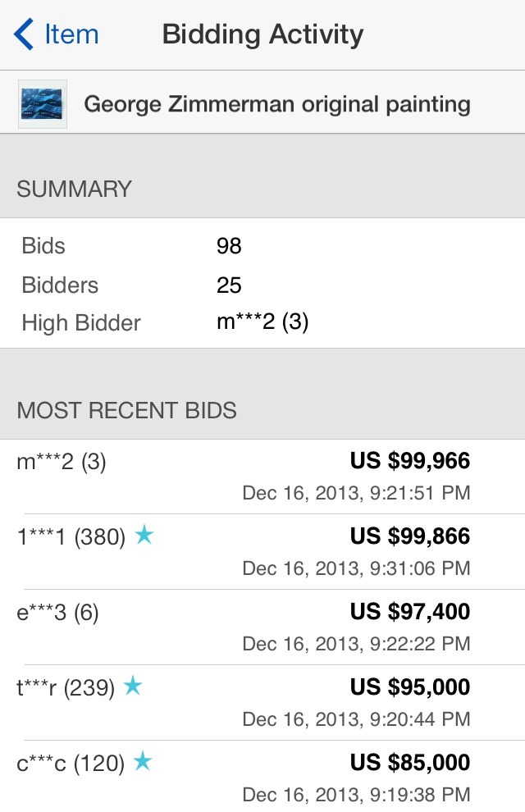Select the m***2 (3) top bid row
Image resolution: width=525 pixels, height=812 pixels.
[262, 477]
